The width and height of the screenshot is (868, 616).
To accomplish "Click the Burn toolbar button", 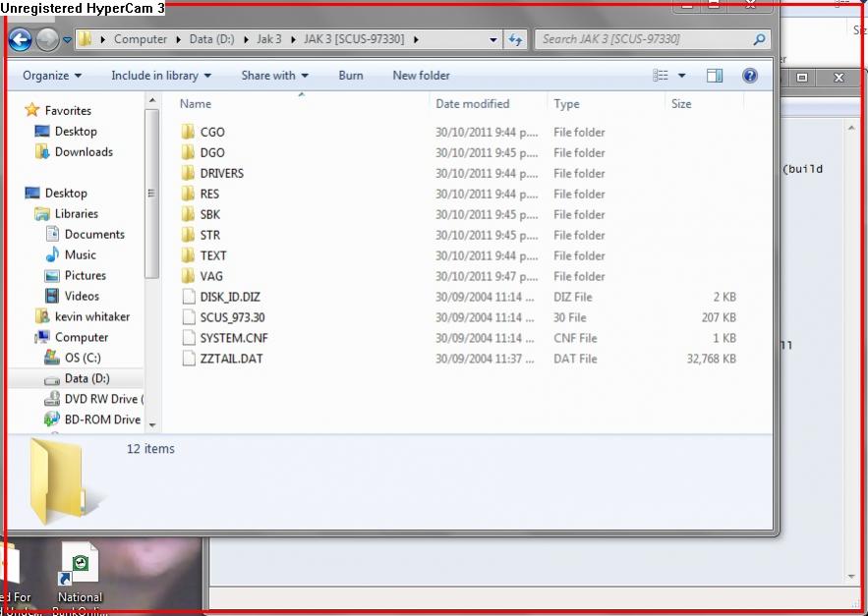I will tap(351, 76).
